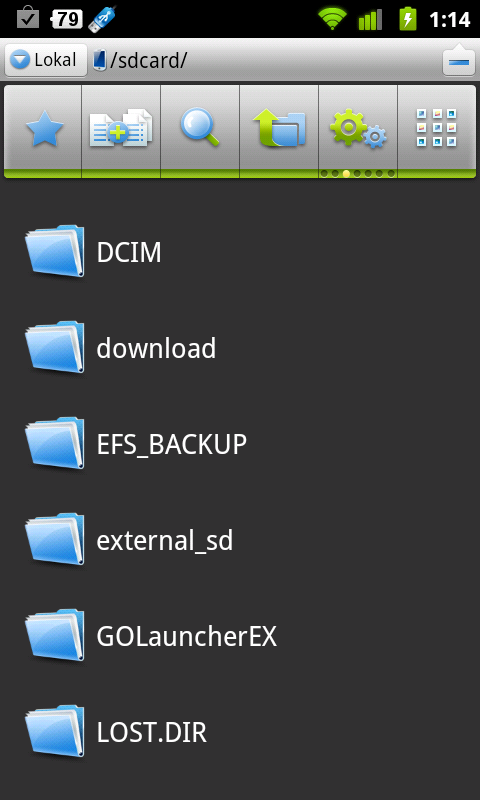The height and width of the screenshot is (800, 480).
Task: Collapse the toolbar with the minus button
Action: click(459, 61)
